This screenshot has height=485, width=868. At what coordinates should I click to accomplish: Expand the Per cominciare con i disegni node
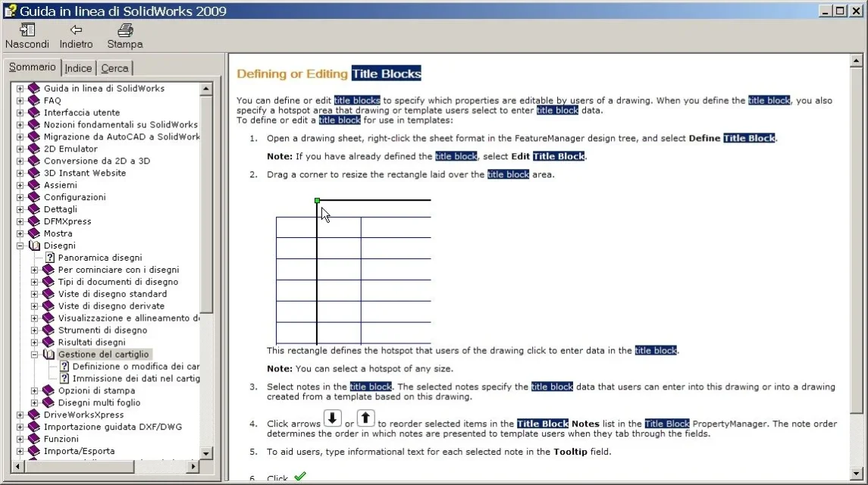(34, 270)
